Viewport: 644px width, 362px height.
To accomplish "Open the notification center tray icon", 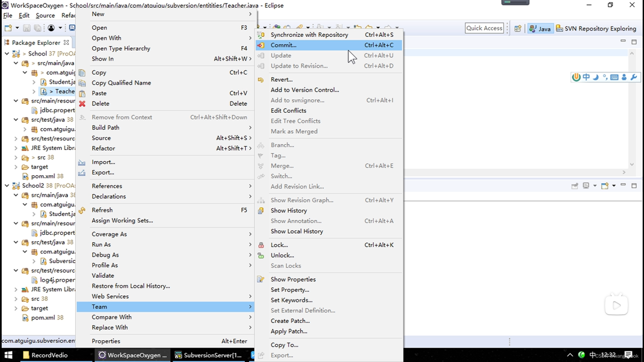I will [629, 355].
